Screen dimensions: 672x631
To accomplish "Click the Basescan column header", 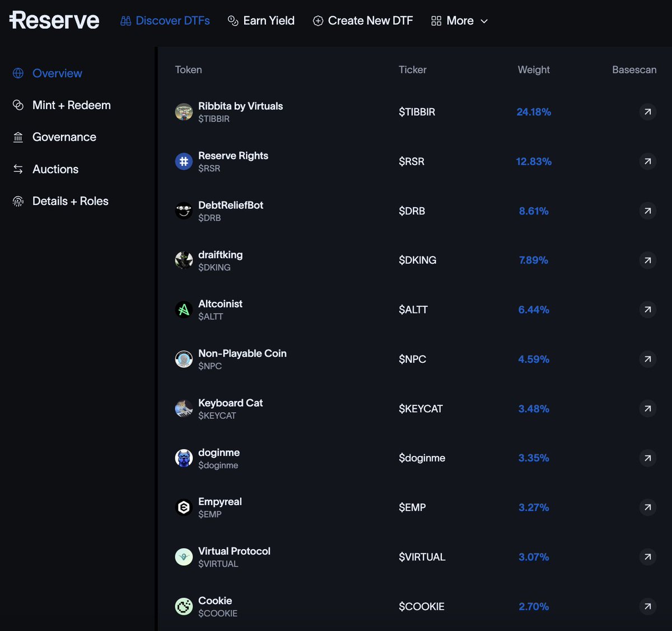I will (x=634, y=70).
